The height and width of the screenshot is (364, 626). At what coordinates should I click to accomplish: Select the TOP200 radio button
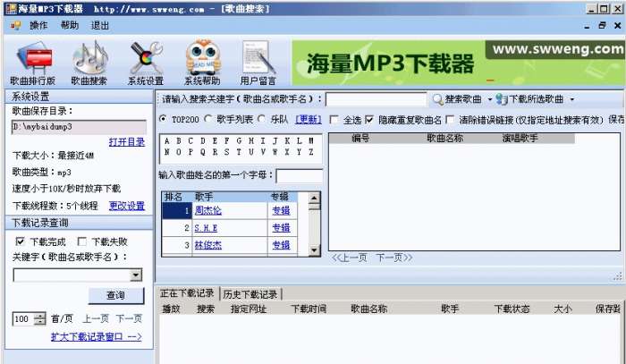coord(164,119)
